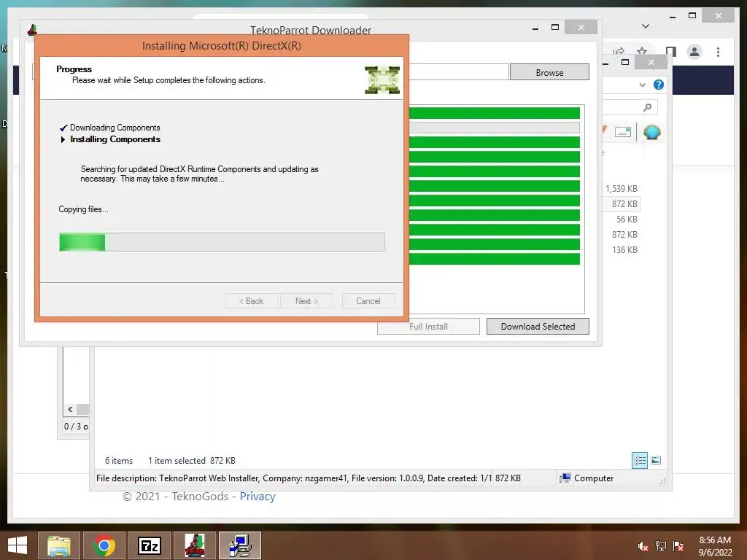The width and height of the screenshot is (747, 560).
Task: Open the network tray icon
Action: (x=661, y=546)
